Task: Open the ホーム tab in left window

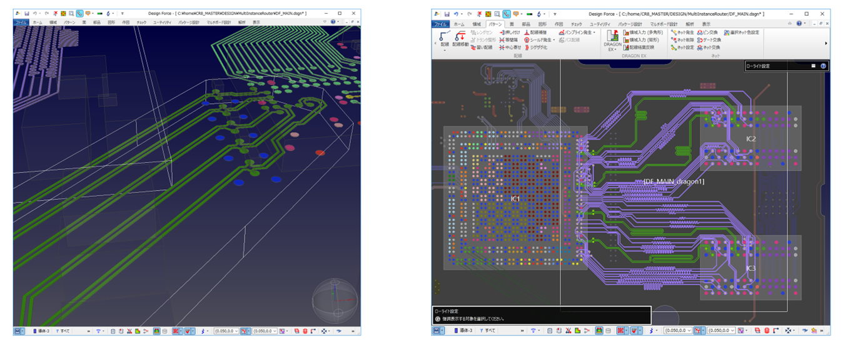Action: coord(38,22)
